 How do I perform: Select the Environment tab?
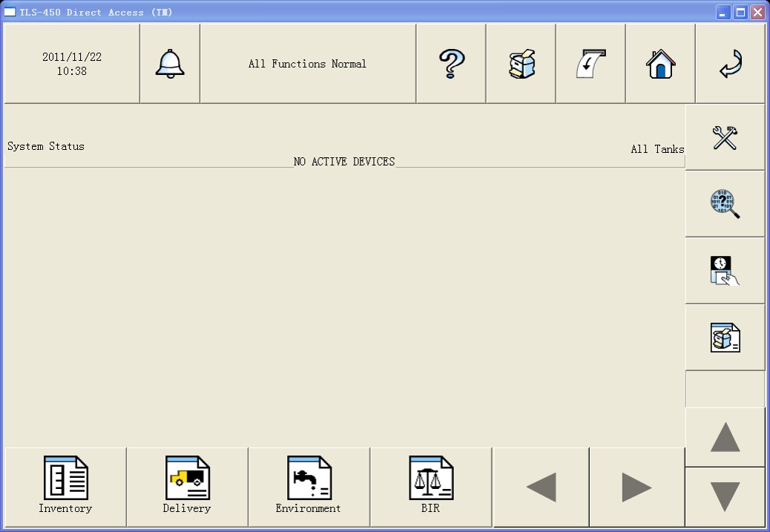click(x=309, y=487)
